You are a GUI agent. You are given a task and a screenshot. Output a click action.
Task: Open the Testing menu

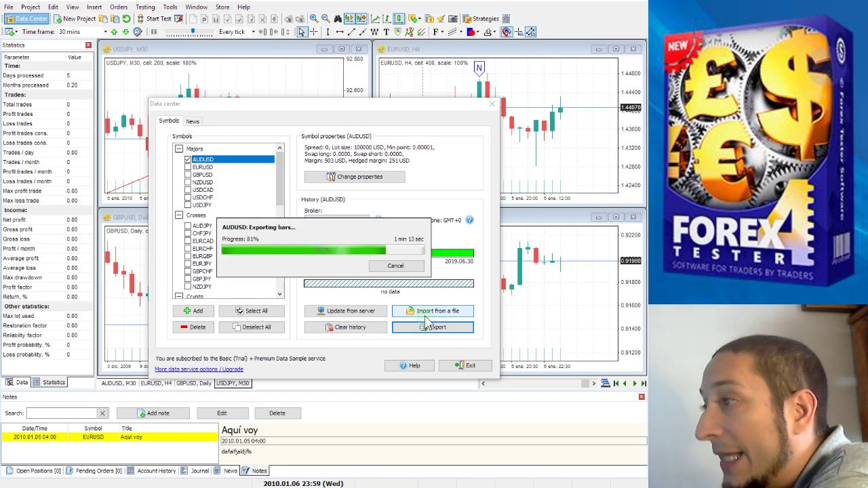coord(145,7)
